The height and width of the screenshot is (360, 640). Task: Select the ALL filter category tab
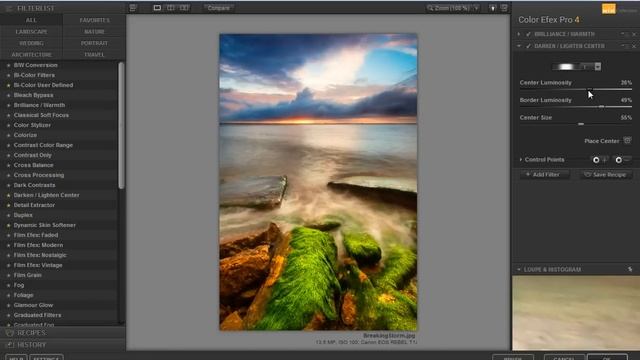click(31, 20)
